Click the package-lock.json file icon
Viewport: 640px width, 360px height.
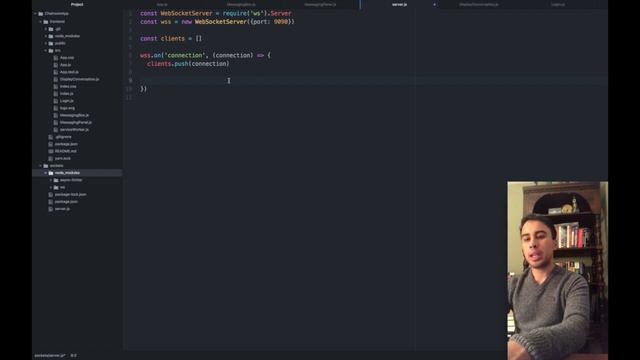[51, 194]
